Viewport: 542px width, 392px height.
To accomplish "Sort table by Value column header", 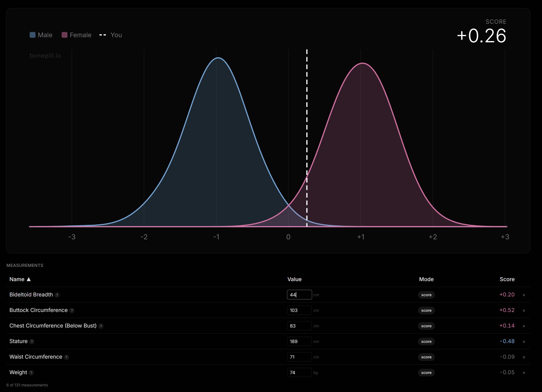I will (x=294, y=279).
